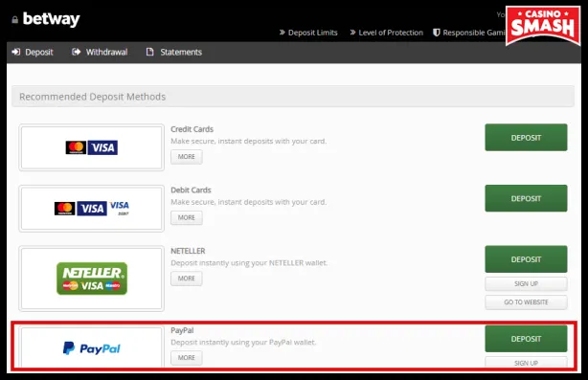Open the Withdrawal tab
Viewport: 588px width, 380px height.
click(100, 52)
